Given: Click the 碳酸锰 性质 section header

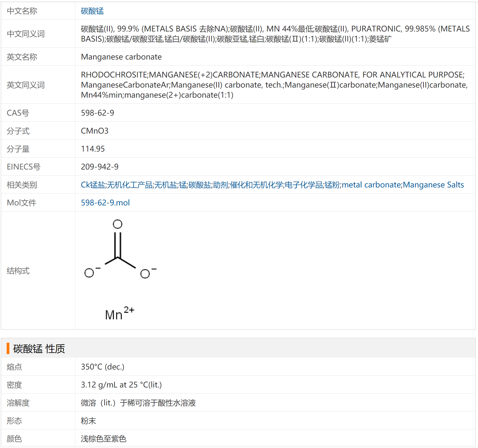Looking at the screenshot, I should click(x=39, y=348).
